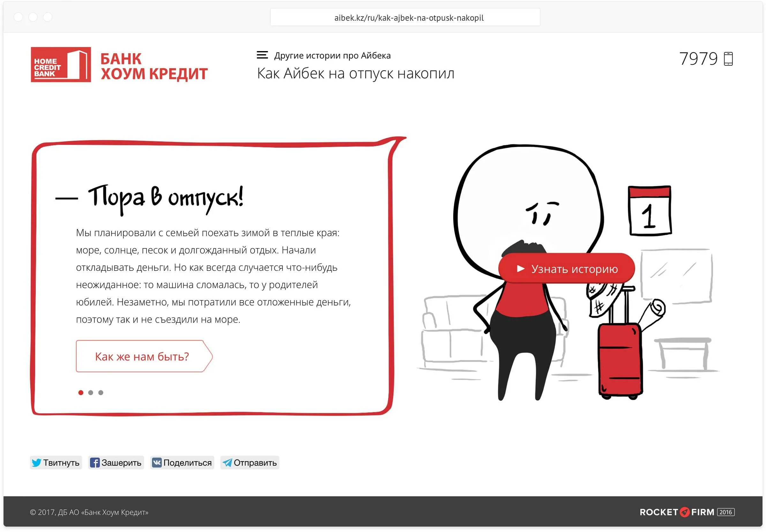Select the second slide dot
The width and height of the screenshot is (766, 532).
coord(91,393)
